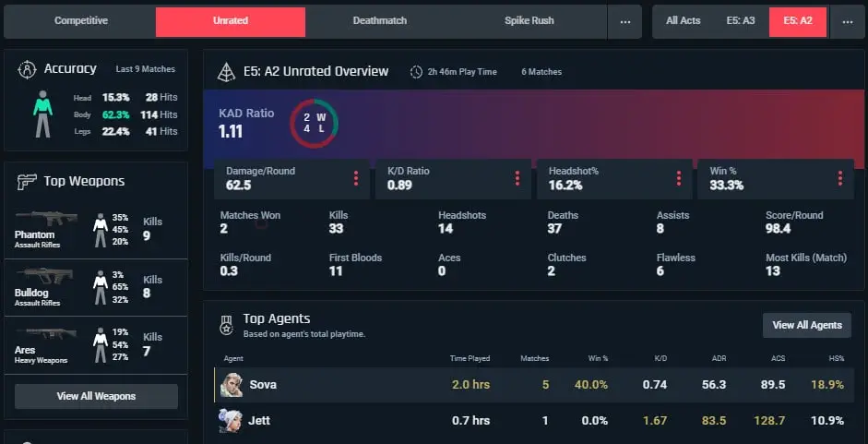This screenshot has width=868, height=444.
Task: Click the win/loss ring chart
Action: (314, 124)
